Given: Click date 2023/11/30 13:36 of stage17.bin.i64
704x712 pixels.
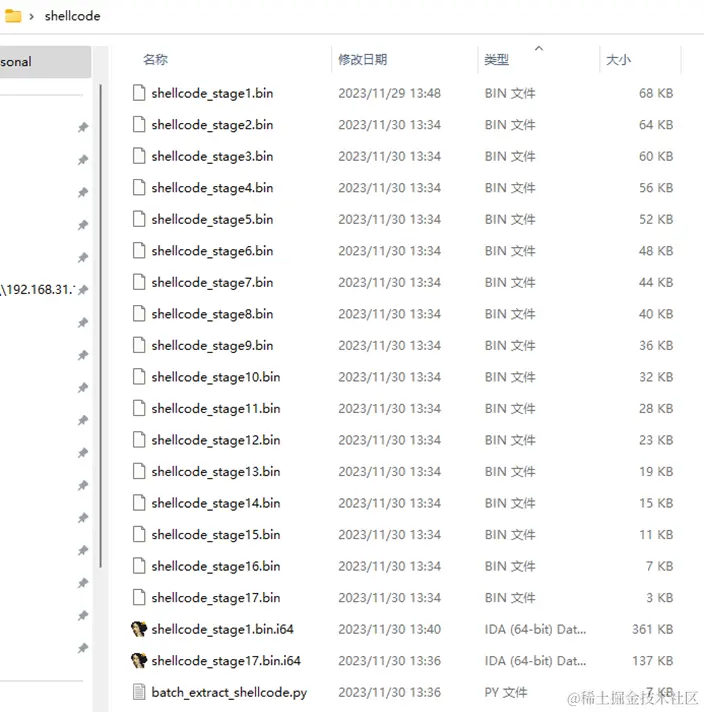Looking at the screenshot, I should (389, 661).
